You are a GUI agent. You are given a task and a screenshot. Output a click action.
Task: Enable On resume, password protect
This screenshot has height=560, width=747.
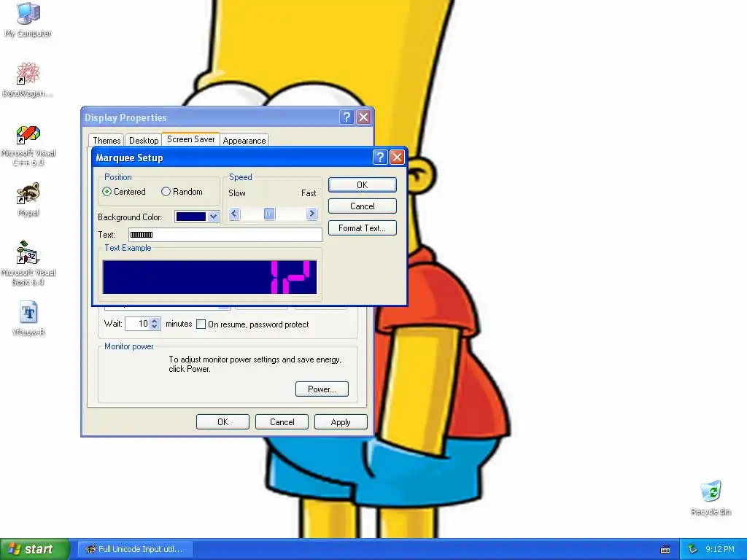click(253, 324)
